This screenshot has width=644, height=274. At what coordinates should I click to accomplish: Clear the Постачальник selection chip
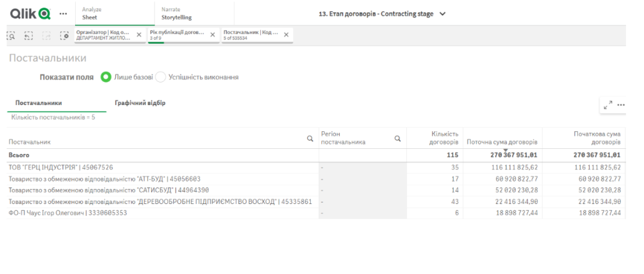[286, 35]
